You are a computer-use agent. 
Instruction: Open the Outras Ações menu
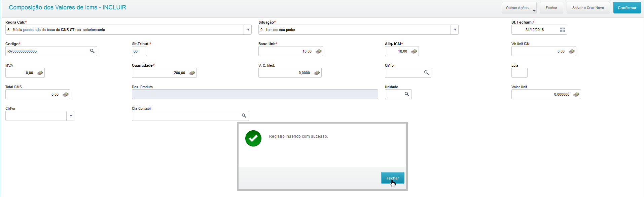pyautogui.click(x=519, y=8)
